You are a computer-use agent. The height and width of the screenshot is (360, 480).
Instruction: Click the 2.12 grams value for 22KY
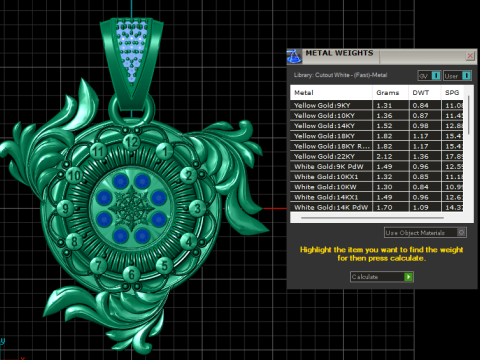pos(384,156)
